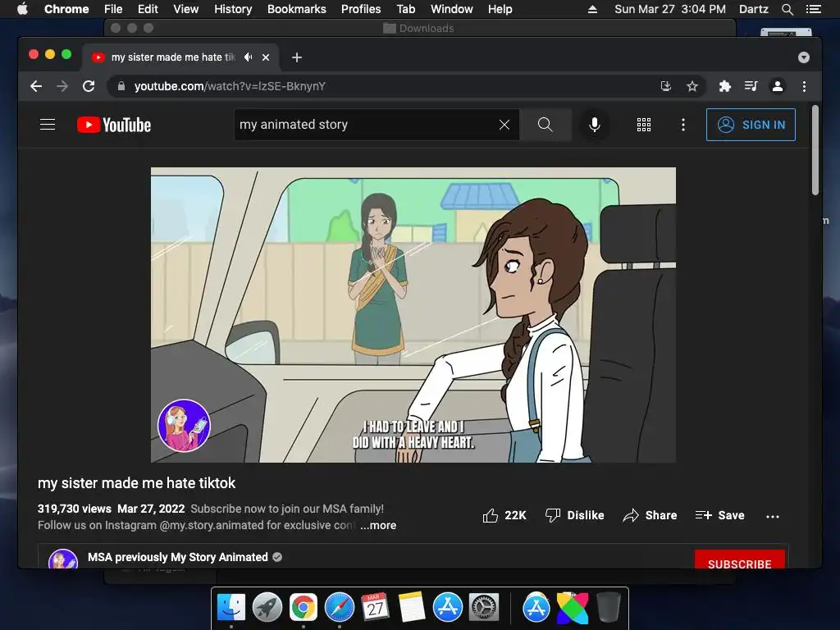Install app icon in address bar

pyautogui.click(x=666, y=86)
